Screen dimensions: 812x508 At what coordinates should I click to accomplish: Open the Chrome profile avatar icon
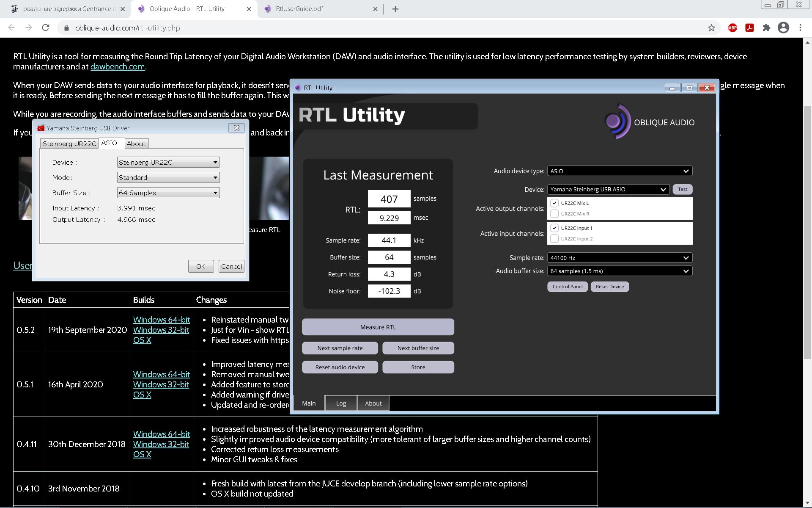click(784, 28)
